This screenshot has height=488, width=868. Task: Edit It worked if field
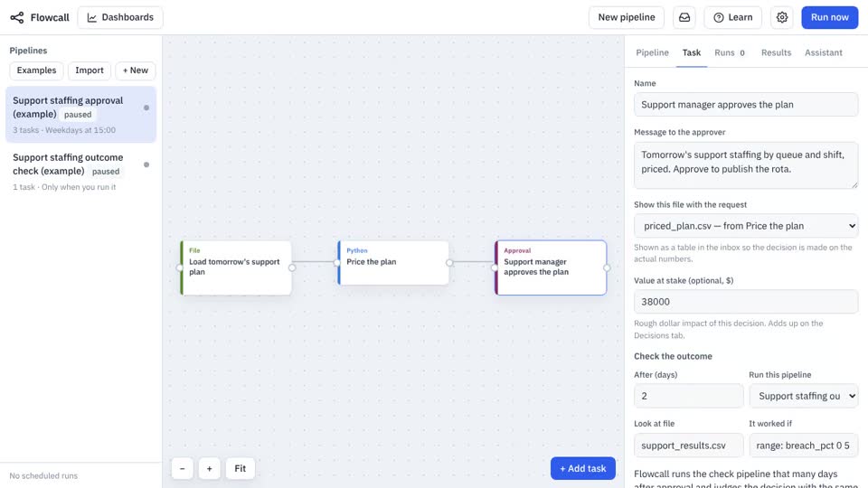pos(803,446)
